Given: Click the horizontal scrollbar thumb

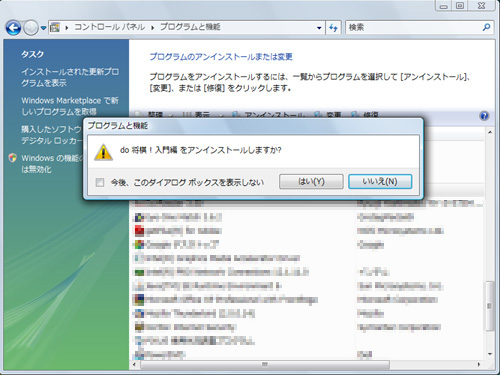Looking at the screenshot, I should click(x=265, y=364).
